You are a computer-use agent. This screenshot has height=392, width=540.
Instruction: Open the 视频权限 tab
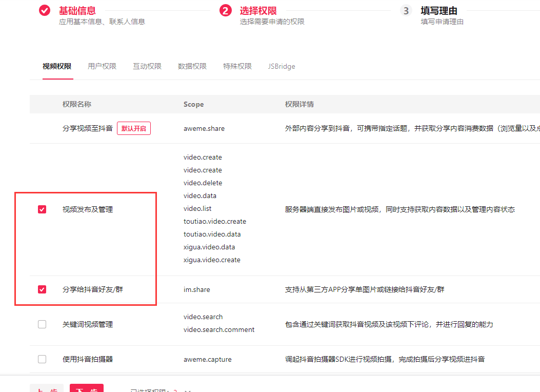coord(57,66)
